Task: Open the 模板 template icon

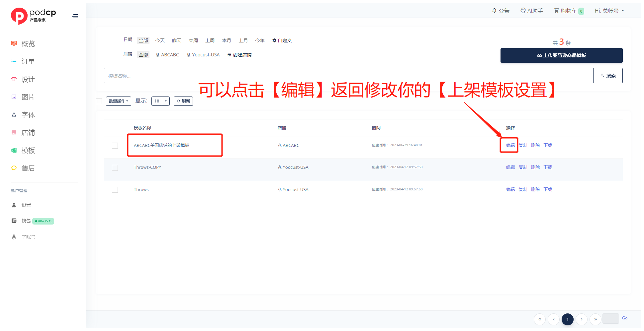Action: [x=14, y=150]
